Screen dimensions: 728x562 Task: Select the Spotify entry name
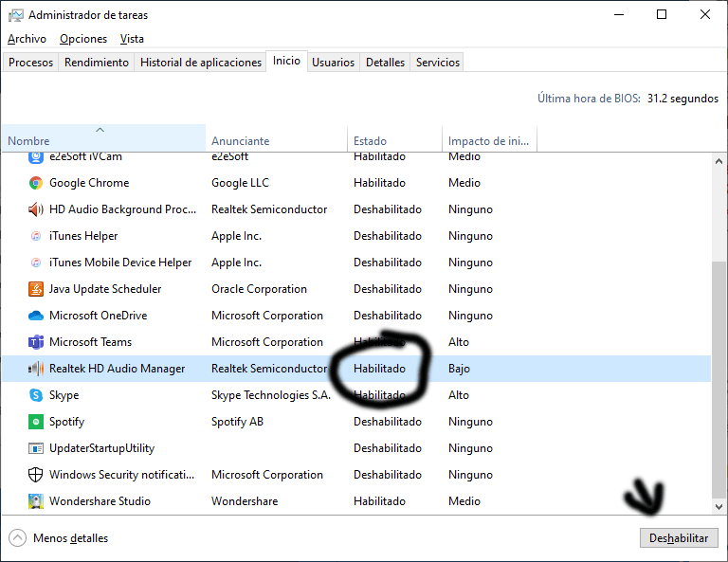point(67,422)
